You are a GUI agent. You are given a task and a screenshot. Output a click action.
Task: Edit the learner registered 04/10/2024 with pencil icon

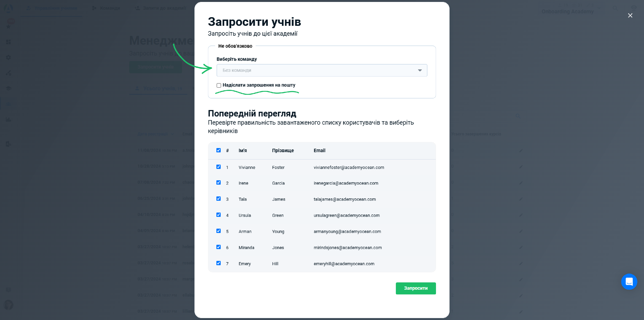click(x=521, y=215)
